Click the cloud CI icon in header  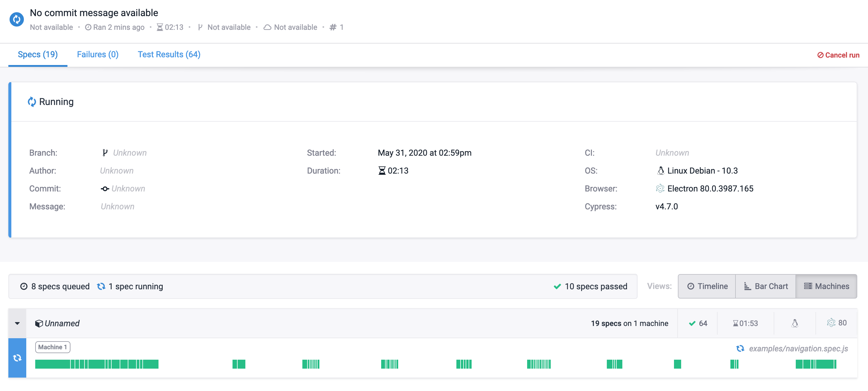click(x=267, y=27)
